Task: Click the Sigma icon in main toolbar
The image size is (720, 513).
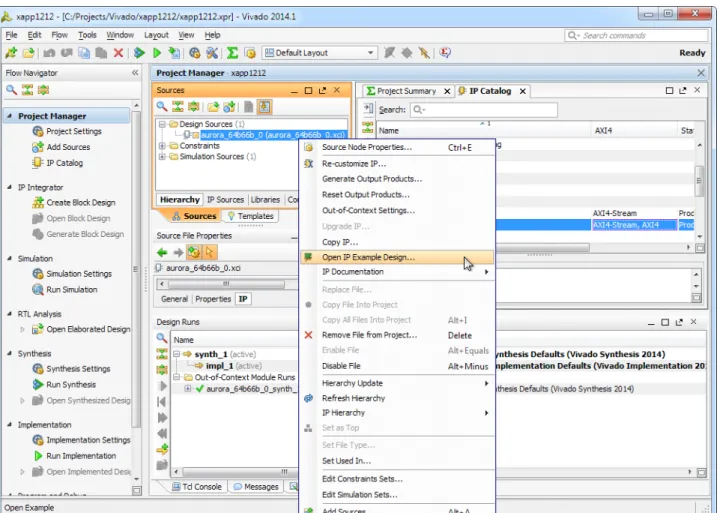Action: [232, 53]
